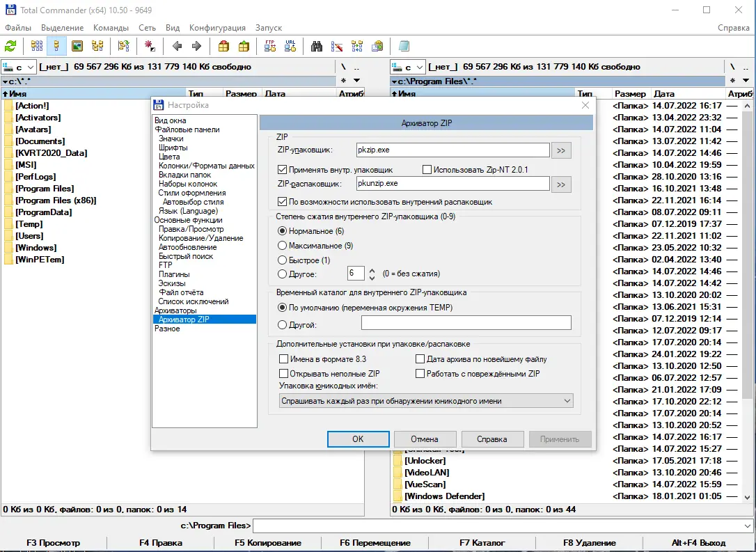The image size is (756, 552).
Task: Switch to thumbnail view icon
Action: pos(77,46)
